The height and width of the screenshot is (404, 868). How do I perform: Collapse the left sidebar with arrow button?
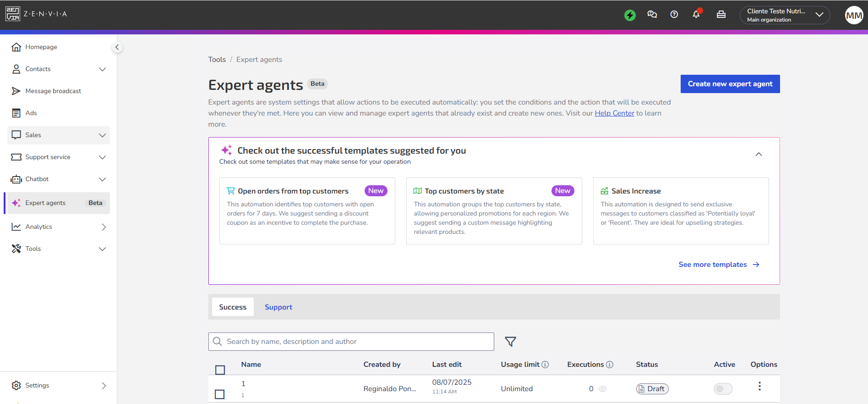point(117,47)
